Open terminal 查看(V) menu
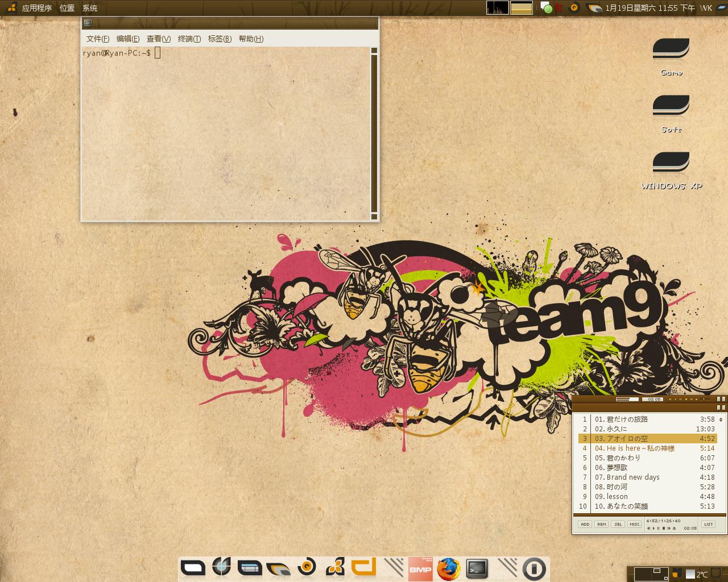Image resolution: width=728 pixels, height=582 pixels. pos(159,39)
